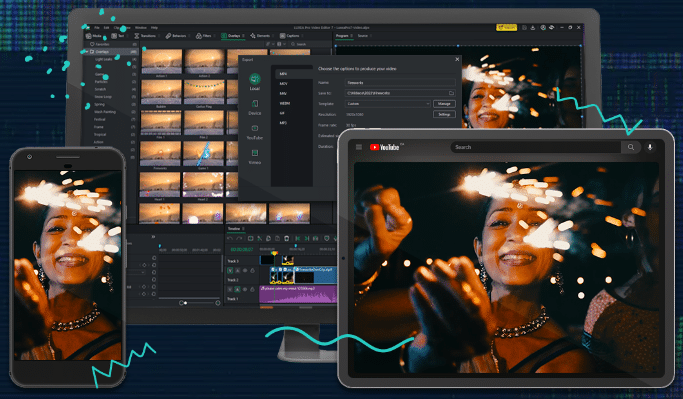Jump to next marker green icon
Screen dimensions: 683x399
tap(307, 238)
